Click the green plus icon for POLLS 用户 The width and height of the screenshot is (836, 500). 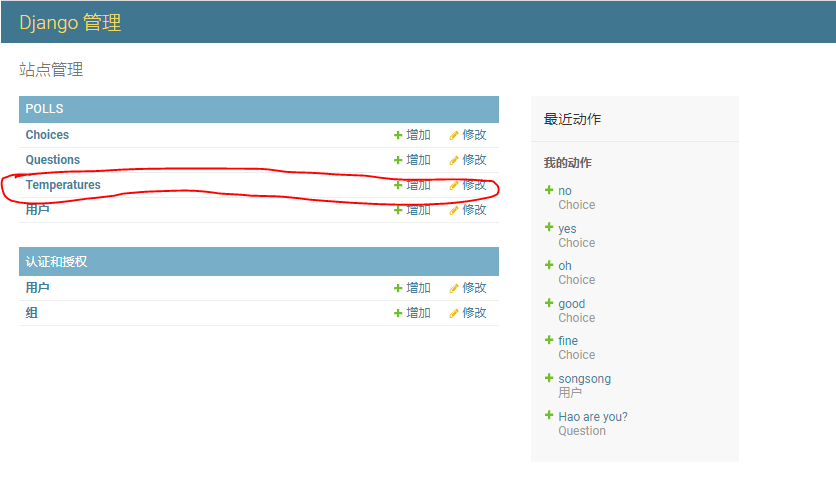398,211
